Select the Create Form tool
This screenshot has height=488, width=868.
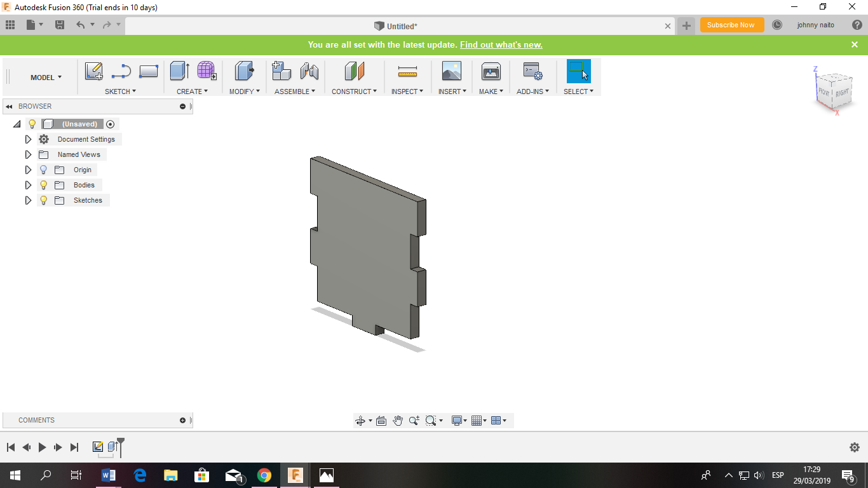(207, 71)
